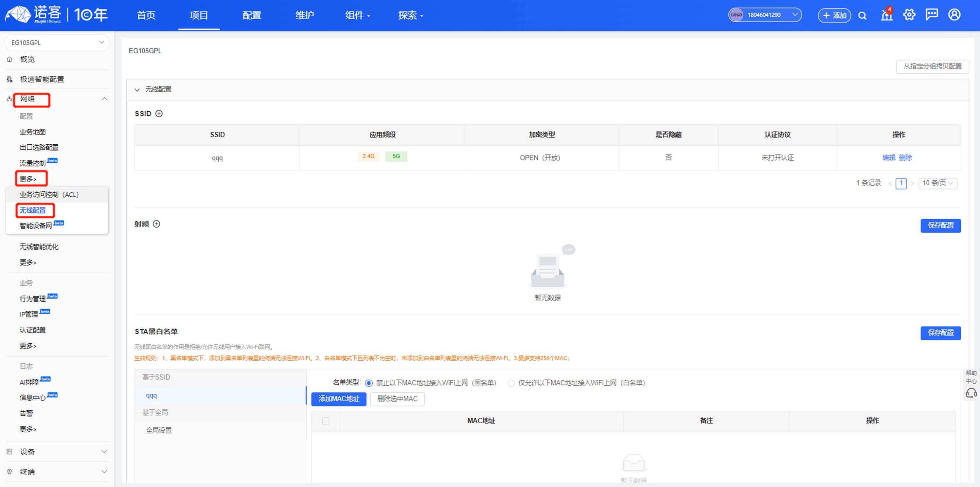The image size is (980, 487).
Task: Open the 10 条/页 page size dropdown
Action: [937, 183]
